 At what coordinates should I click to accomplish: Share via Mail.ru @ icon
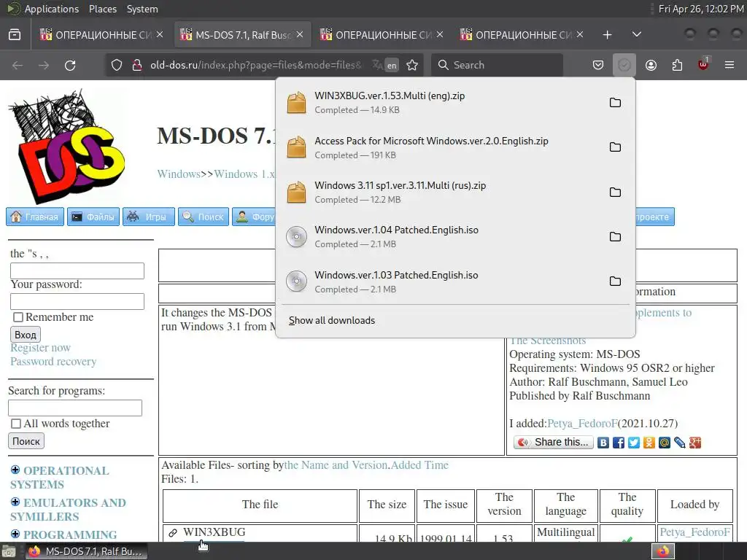(x=664, y=443)
